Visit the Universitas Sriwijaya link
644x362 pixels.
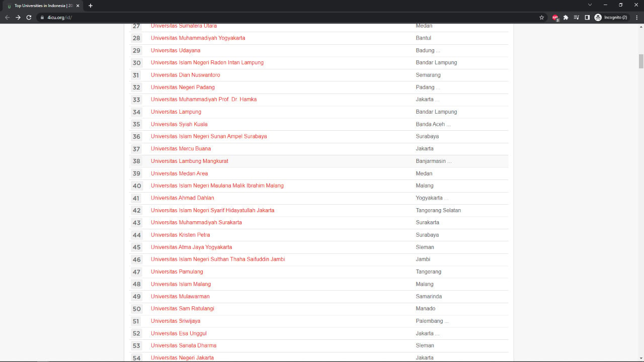point(176,321)
